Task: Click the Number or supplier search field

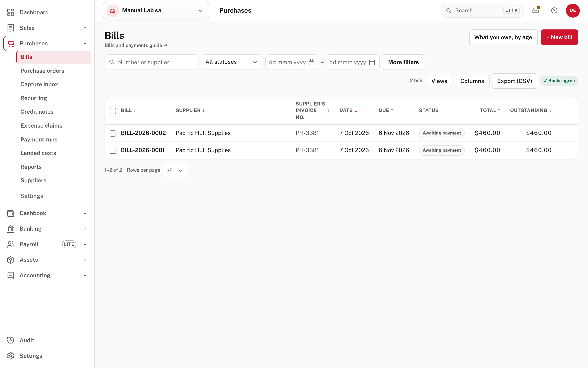Action: click(x=151, y=62)
